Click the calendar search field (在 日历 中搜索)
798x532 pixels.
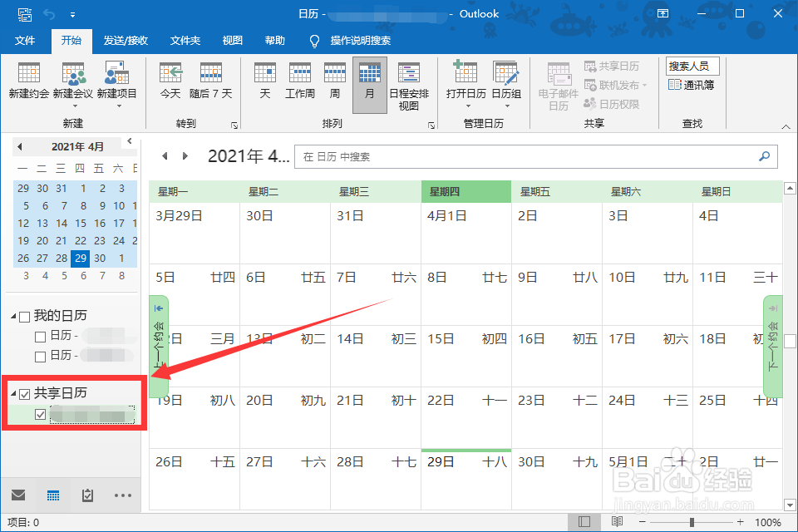click(535, 157)
